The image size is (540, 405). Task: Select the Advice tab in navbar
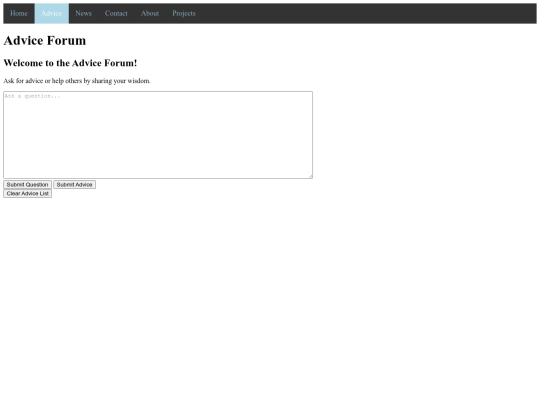(x=52, y=13)
